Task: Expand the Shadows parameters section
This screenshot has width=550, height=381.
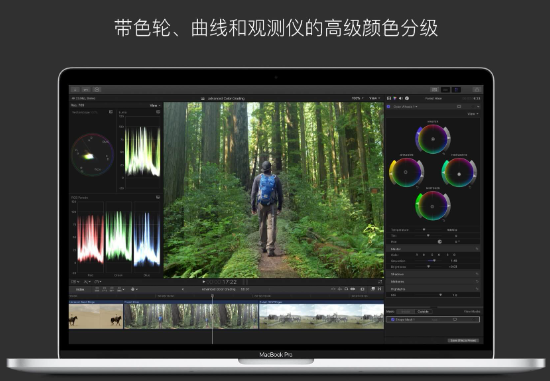Action: coord(397,274)
